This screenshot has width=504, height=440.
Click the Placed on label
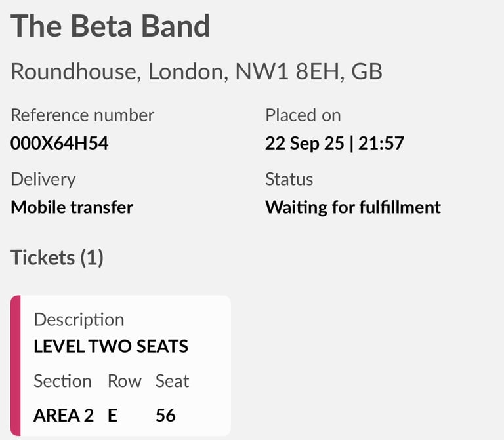coord(303,115)
